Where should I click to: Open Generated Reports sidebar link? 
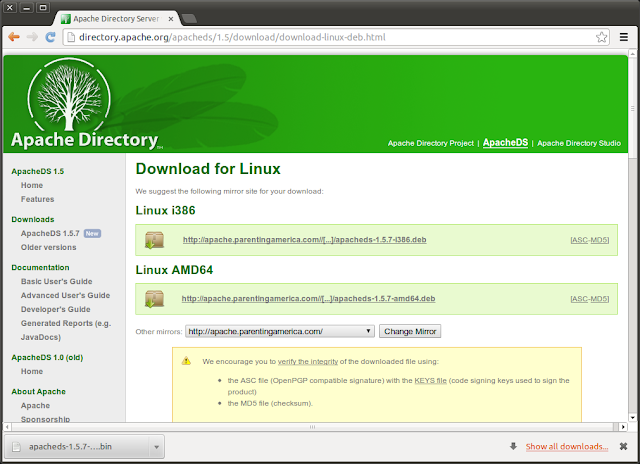tap(66, 330)
